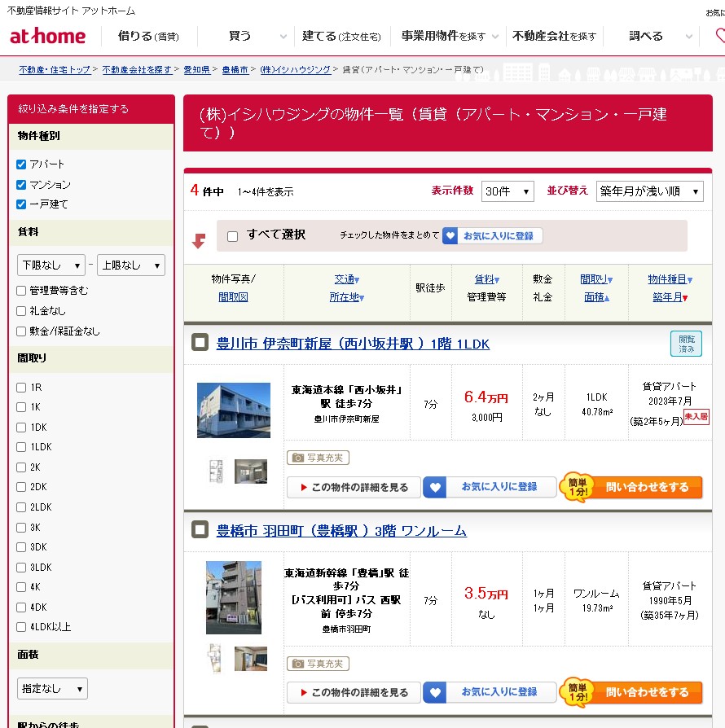Open the 表示件数 30件 dropdown
The height and width of the screenshot is (728, 725).
[507, 191]
